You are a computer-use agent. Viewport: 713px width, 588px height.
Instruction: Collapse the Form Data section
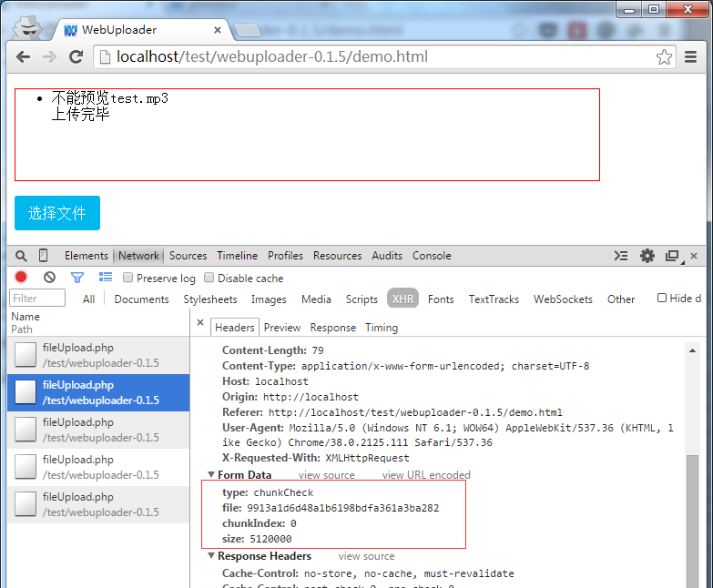point(211,474)
